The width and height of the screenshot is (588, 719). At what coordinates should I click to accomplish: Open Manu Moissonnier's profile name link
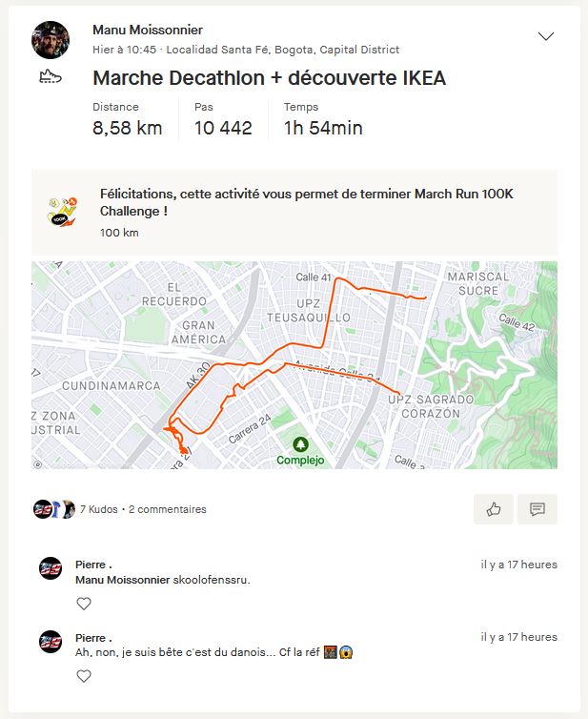pos(148,31)
